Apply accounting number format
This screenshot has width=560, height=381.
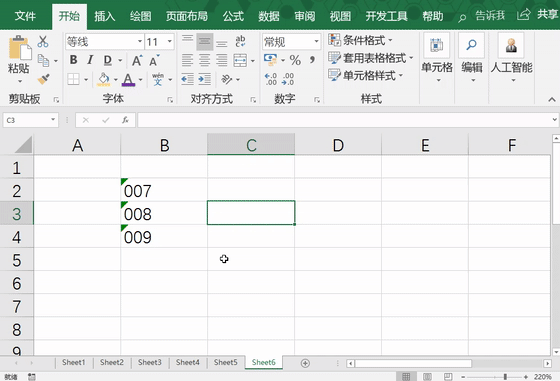(x=270, y=60)
